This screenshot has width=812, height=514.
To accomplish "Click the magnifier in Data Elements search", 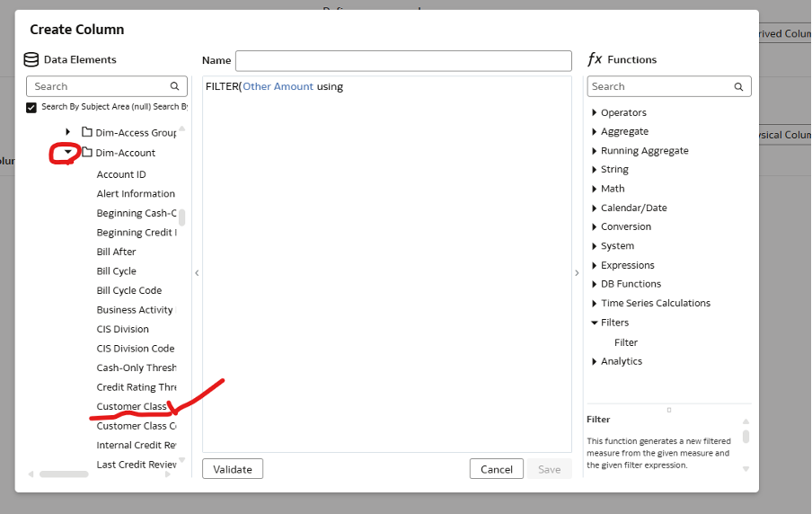I will 175,86.
